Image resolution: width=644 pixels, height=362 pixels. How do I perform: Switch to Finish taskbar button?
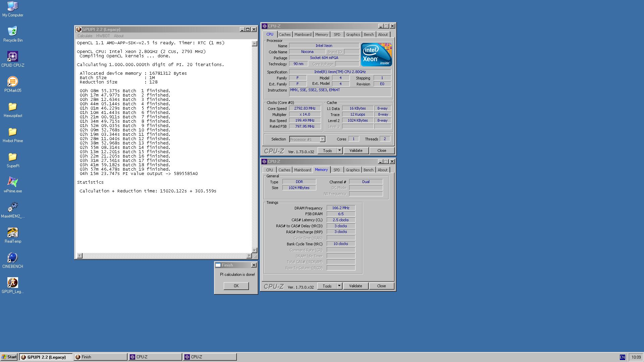pyautogui.click(x=101, y=357)
